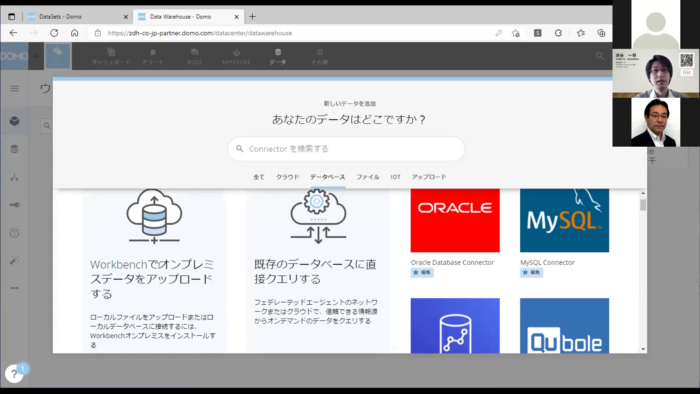
Task: Click the Domo top bar search icon
Action: (600, 56)
